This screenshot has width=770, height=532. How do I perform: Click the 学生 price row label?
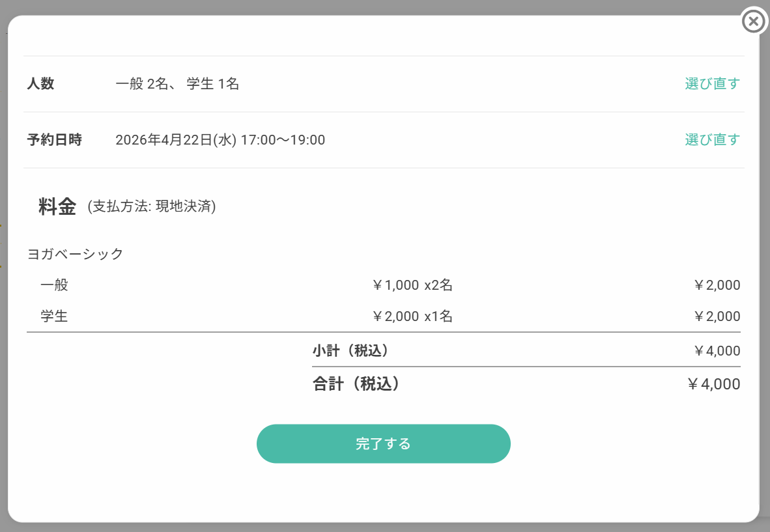[x=54, y=317]
